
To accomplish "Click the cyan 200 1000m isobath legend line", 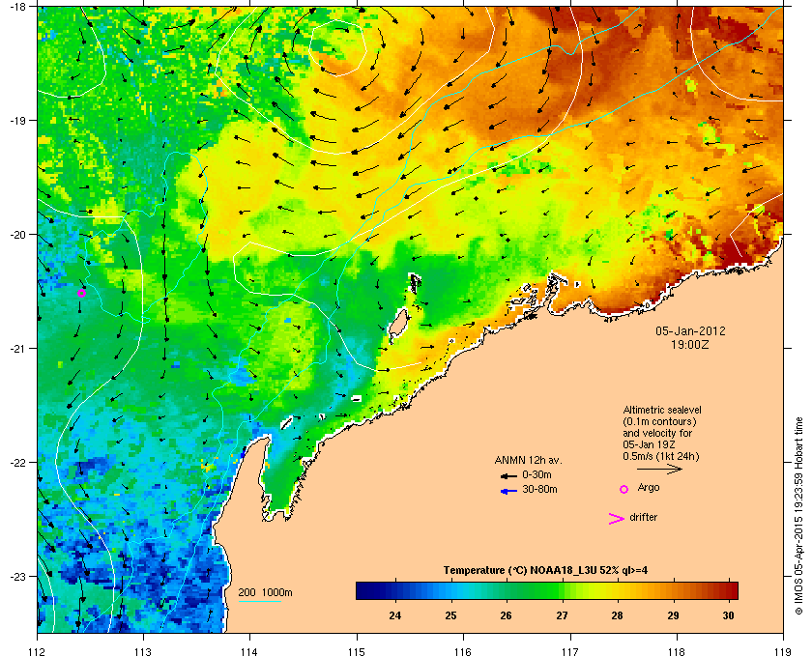I will point(259,601).
